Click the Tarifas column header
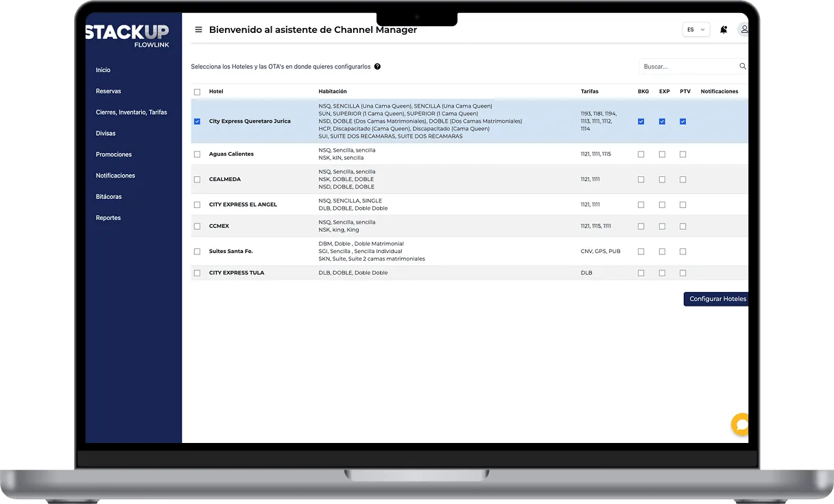The image size is (834, 504). pos(590,92)
